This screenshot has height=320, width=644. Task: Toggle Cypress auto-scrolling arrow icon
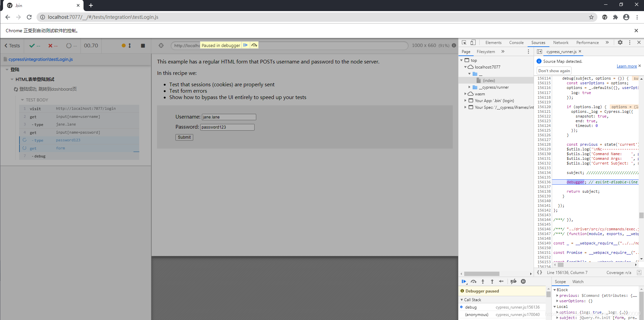point(129,46)
